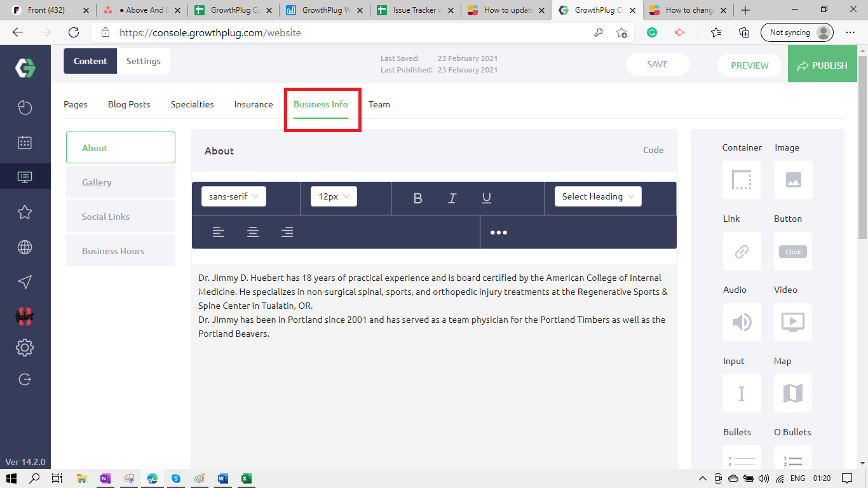868x488 pixels.
Task: Open the reviews star icon
Action: [x=25, y=212]
